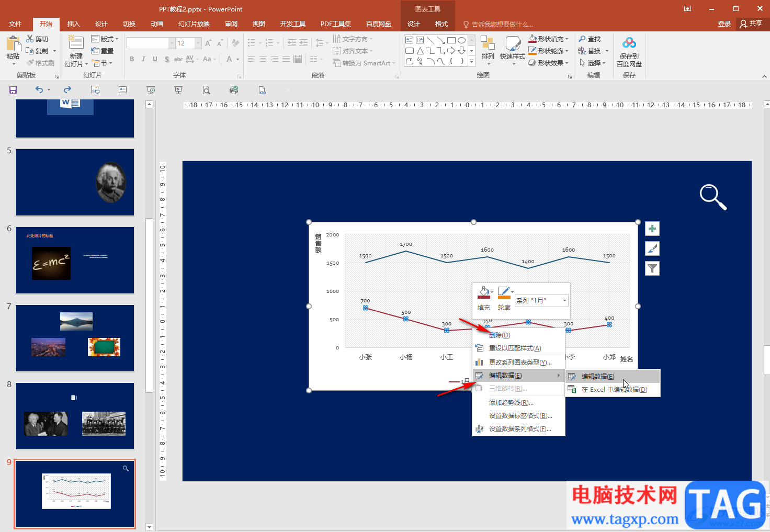
Task: Toggle align text left
Action: [x=252, y=59]
